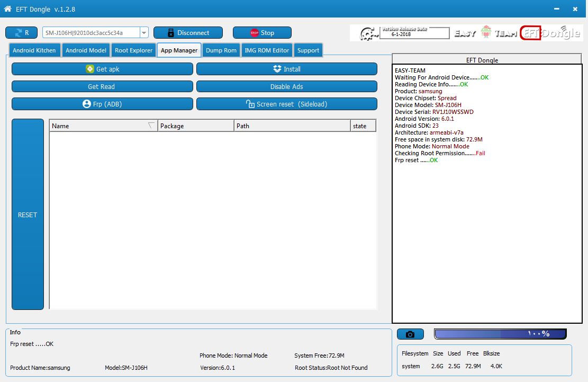Click 'Device Chipset: Spread' log line
Screen dimensions: 588x382
coord(426,98)
